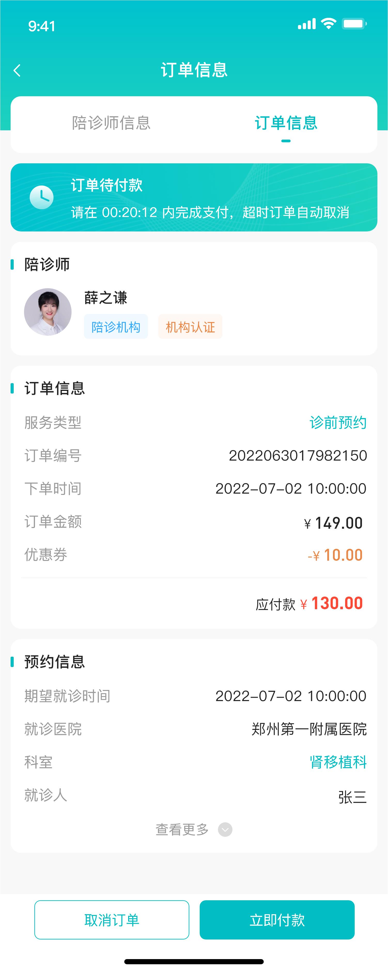The height and width of the screenshot is (980, 388).
Task: Click the 立即付款 button
Action: coord(277,920)
